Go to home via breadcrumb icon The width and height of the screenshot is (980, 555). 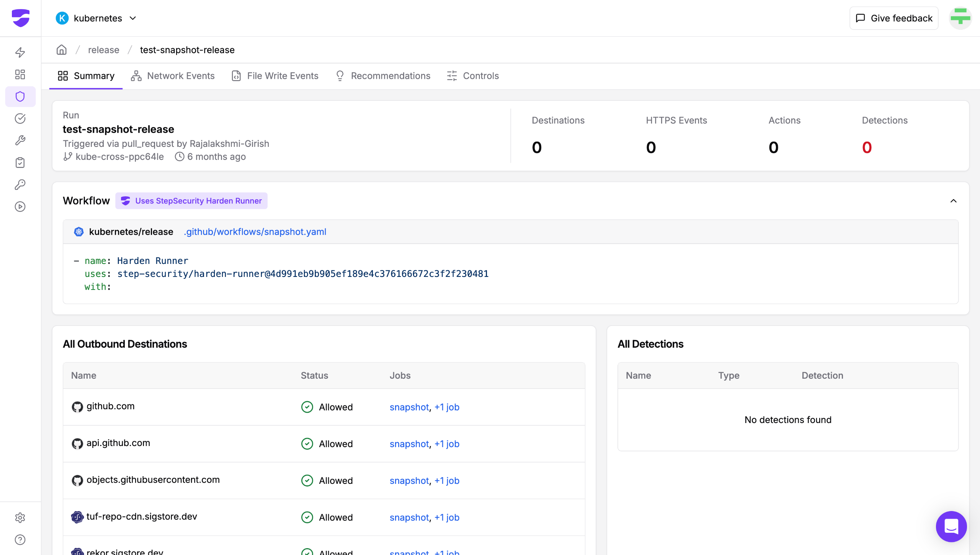click(x=62, y=50)
